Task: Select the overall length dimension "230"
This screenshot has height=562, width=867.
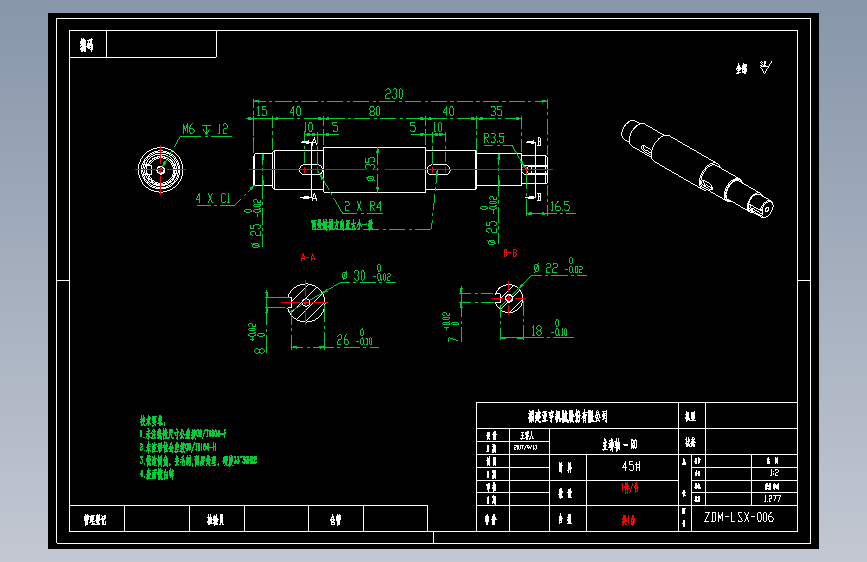Action: 394,93
